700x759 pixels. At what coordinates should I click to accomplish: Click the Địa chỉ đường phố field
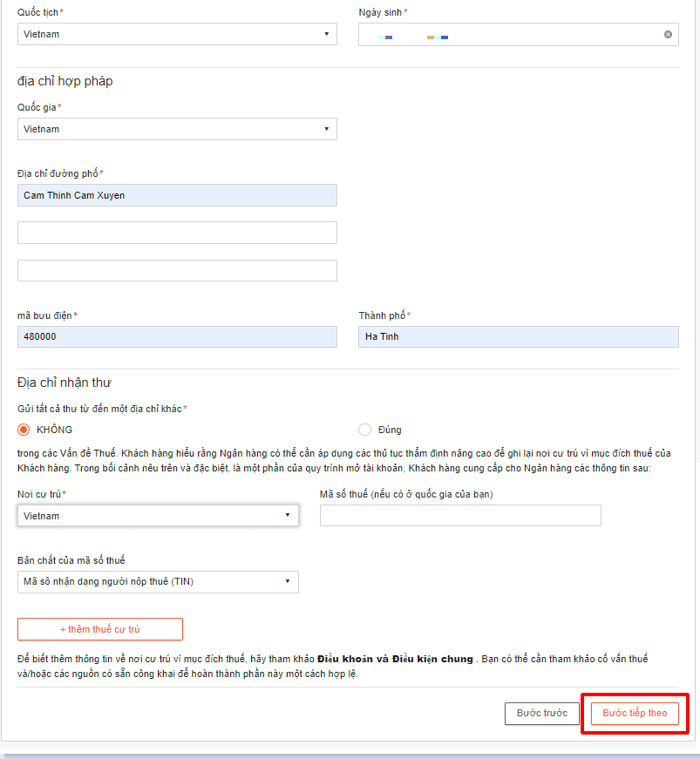coord(177,195)
